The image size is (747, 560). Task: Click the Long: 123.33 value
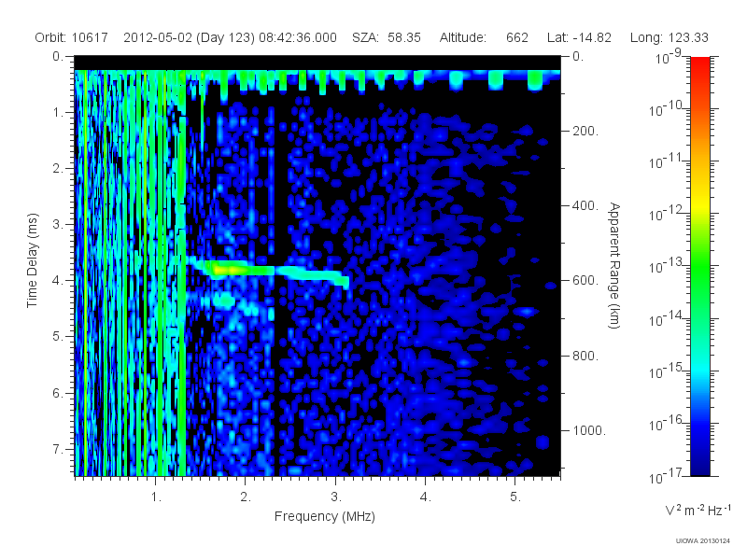[x=669, y=37]
